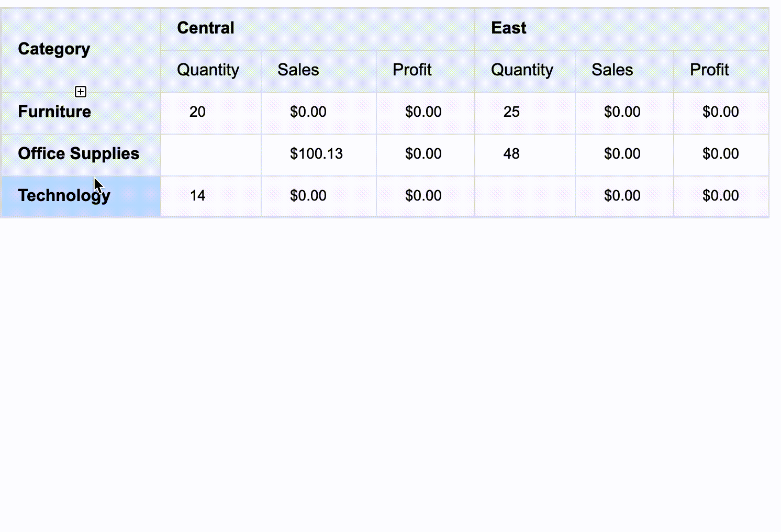
Task: Click the Profit header under Central
Action: [x=412, y=70]
